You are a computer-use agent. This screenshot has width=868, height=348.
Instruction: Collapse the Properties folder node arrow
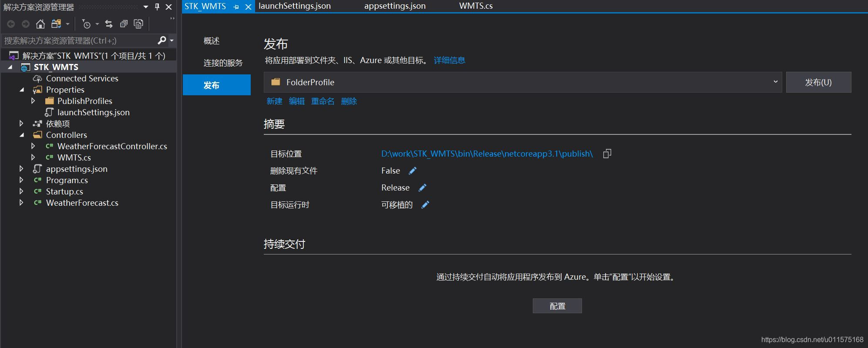coord(22,90)
